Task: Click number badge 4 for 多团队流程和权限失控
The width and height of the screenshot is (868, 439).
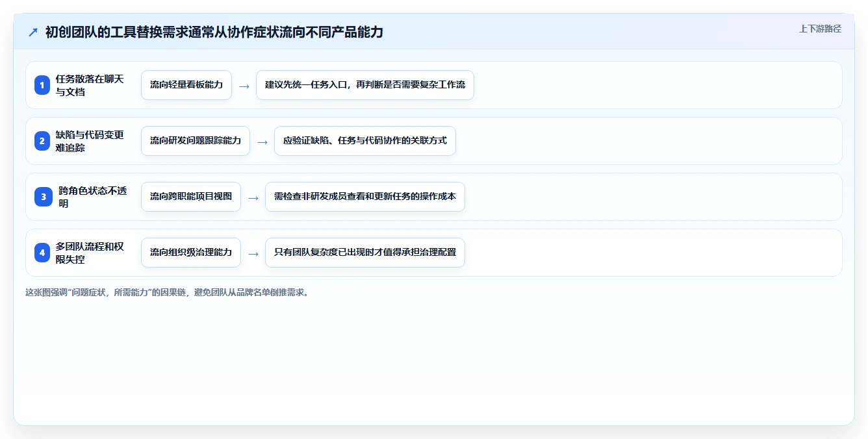Action: pyautogui.click(x=42, y=253)
